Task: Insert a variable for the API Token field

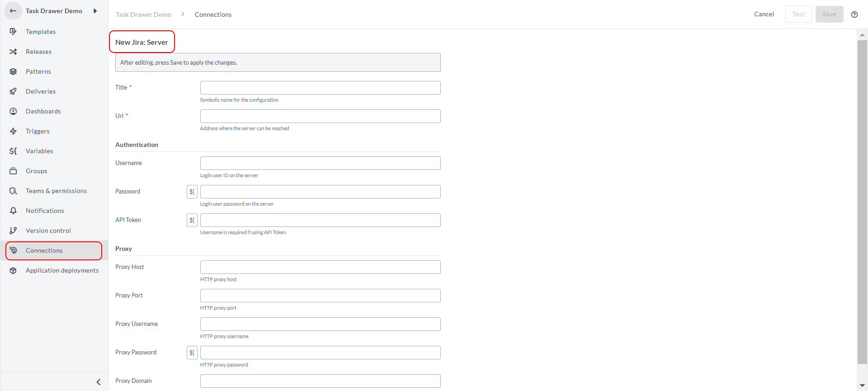Action: 192,220
